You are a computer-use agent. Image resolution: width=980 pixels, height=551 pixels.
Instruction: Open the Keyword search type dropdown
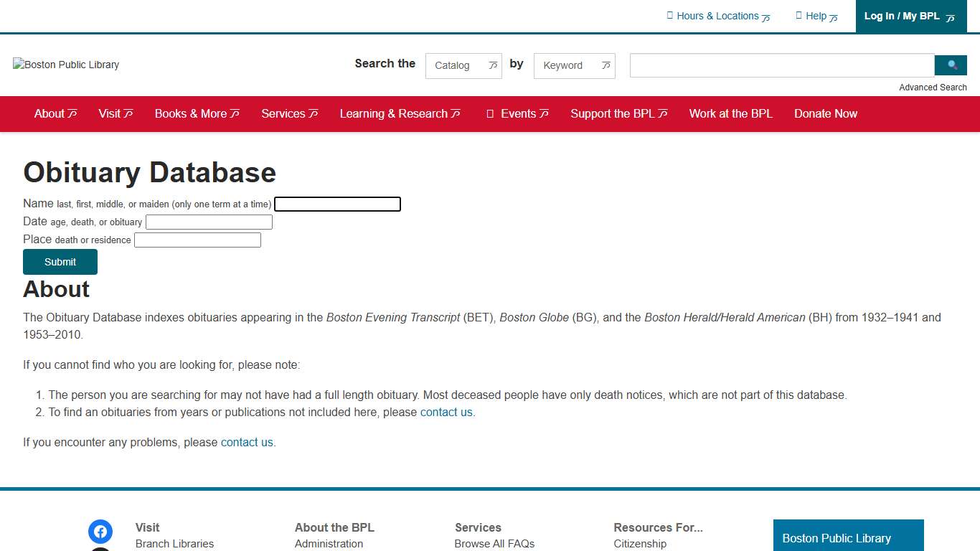574,65
